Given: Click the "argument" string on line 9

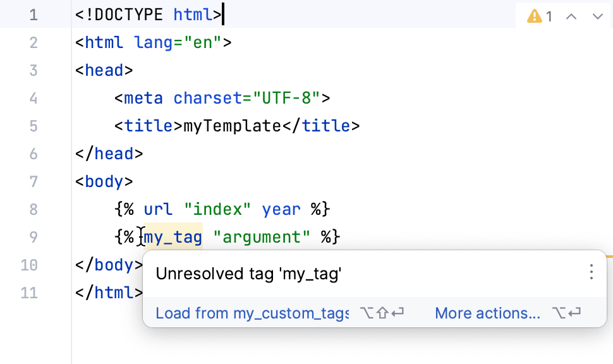Looking at the screenshot, I should 261,236.
